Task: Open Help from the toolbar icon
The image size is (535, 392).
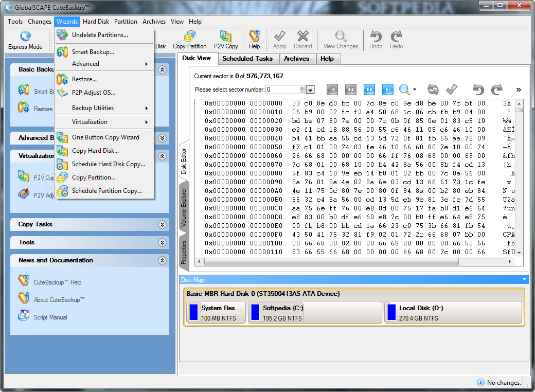Action: pos(254,36)
